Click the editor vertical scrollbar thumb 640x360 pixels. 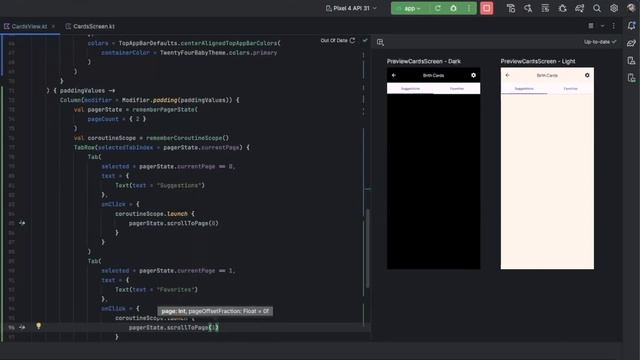coord(367,248)
